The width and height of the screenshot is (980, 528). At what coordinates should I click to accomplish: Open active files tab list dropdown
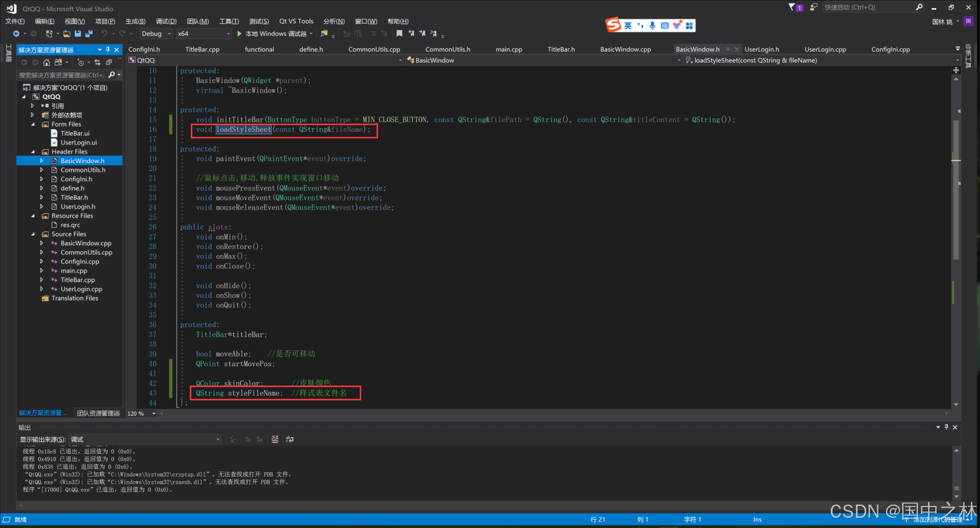(958, 49)
